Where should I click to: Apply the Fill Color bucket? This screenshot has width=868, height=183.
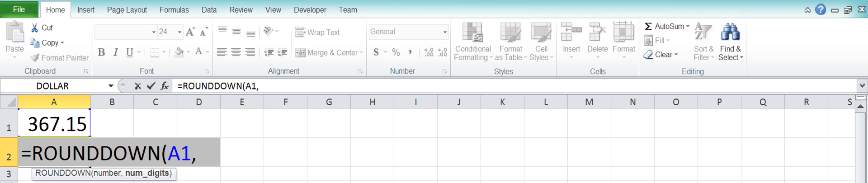(179, 52)
